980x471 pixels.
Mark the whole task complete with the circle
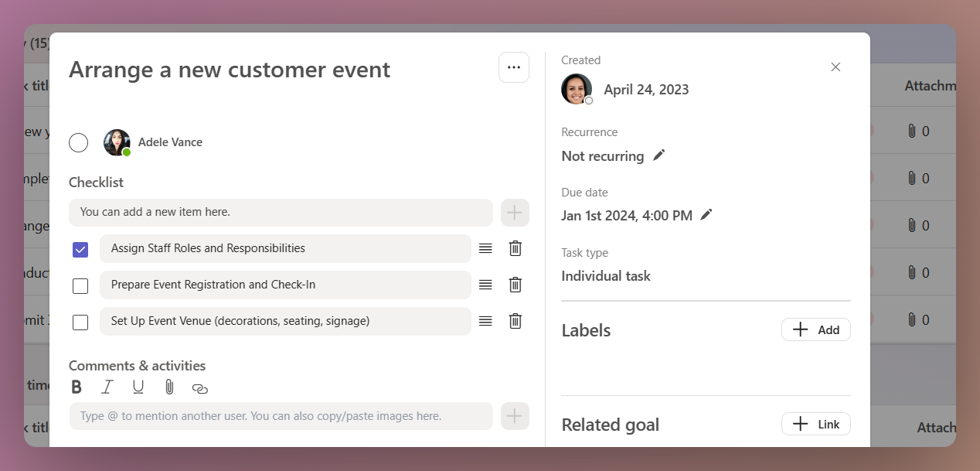tap(78, 142)
